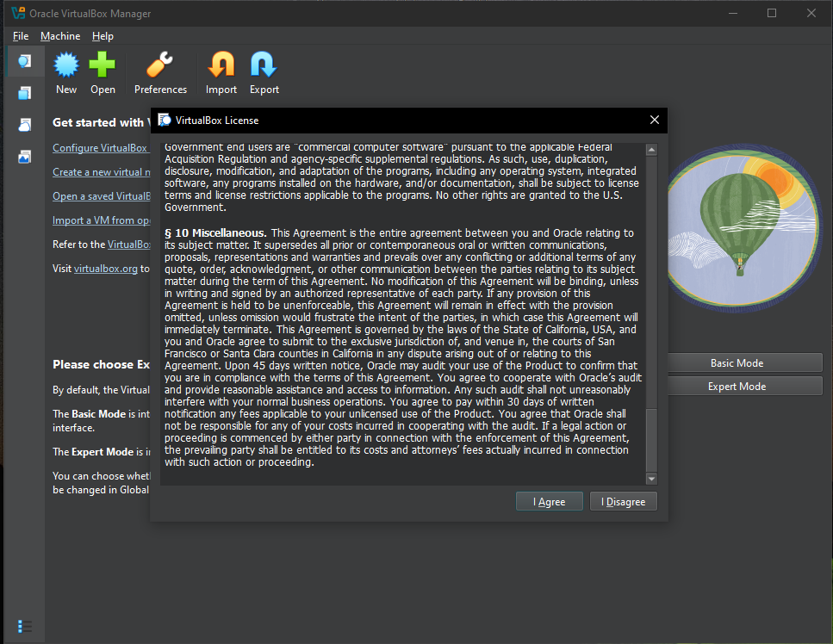Maximize the VirtualBox Manager window
Viewport: 833px width, 644px height.
pos(772,13)
